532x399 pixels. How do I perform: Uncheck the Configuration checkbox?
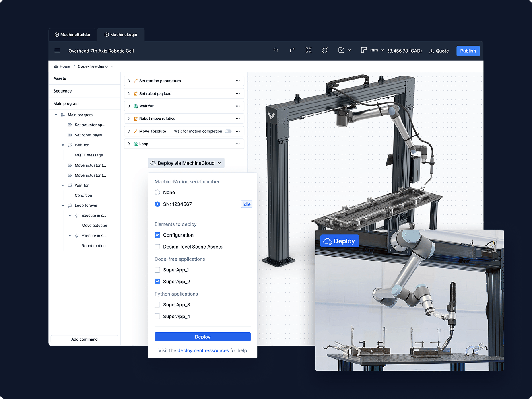157,235
